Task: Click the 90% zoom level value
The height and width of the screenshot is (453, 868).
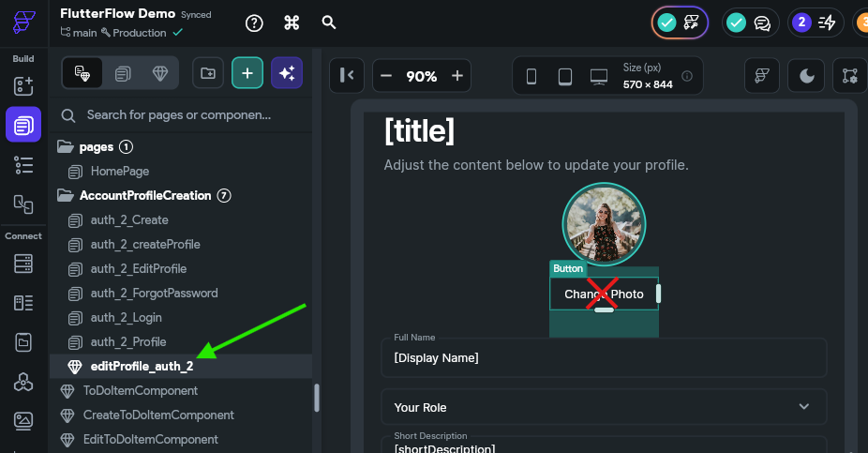Action: pos(422,76)
